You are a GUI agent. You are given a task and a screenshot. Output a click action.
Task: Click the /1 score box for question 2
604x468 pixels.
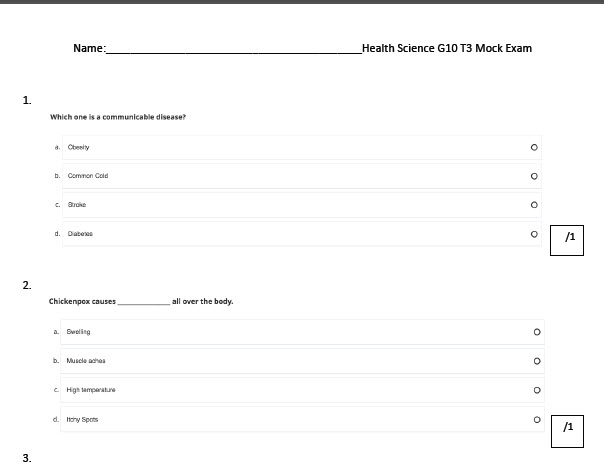[567, 427]
